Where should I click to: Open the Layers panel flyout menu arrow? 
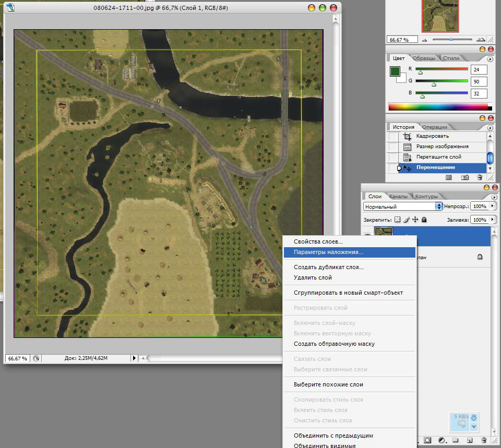[494, 197]
